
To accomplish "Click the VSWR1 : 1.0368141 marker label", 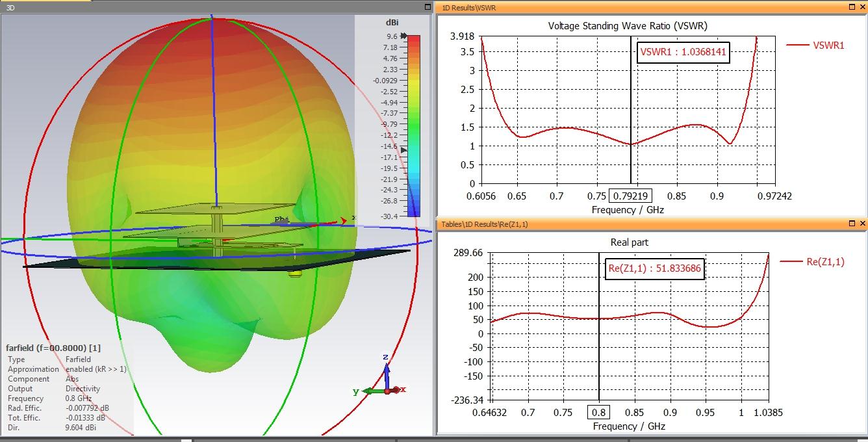I will point(683,53).
